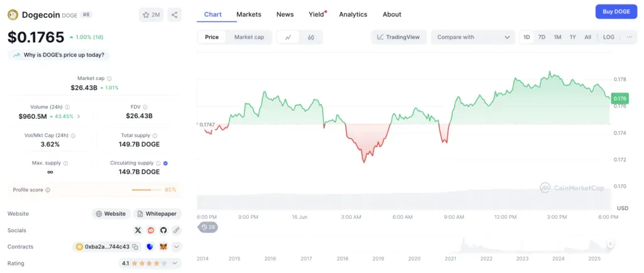Copy the contract address 0xba2a...744c43
Viewport: 644px width, 273px height.
click(135, 247)
